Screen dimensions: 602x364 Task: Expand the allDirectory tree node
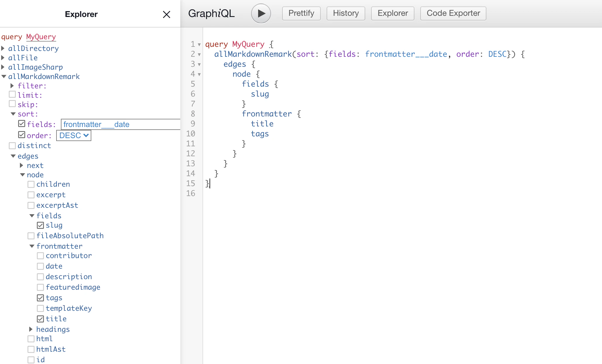(x=3, y=48)
